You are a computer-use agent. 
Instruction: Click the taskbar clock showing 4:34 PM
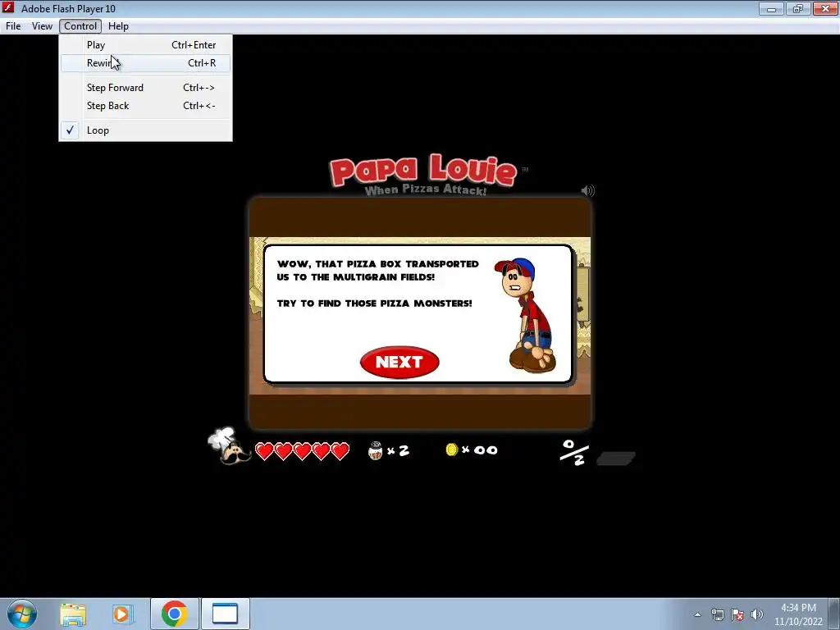[x=798, y=614]
